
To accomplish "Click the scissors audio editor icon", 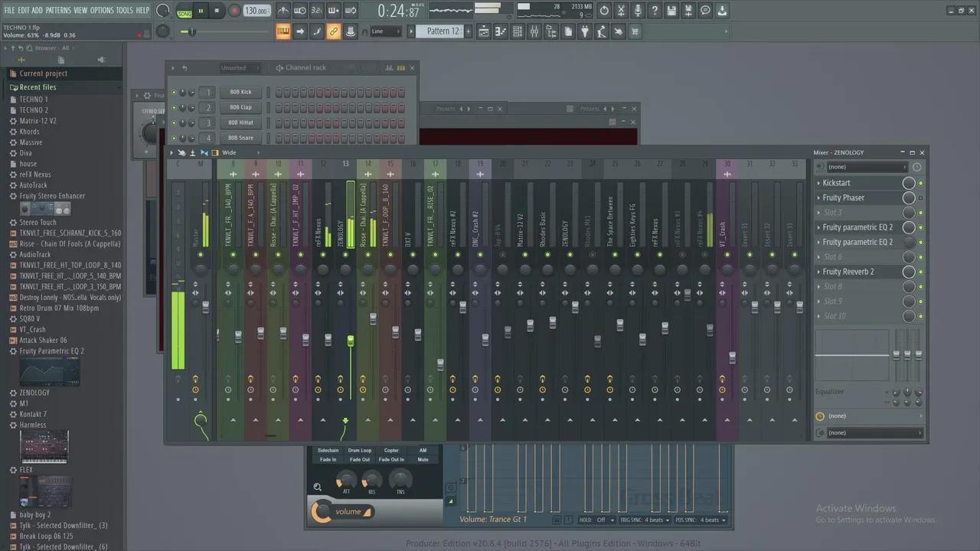I will pyautogui.click(x=621, y=11).
